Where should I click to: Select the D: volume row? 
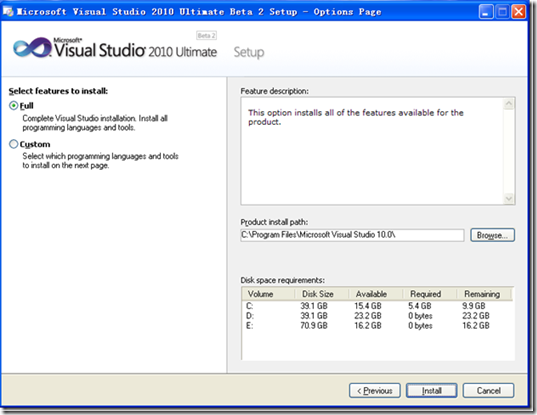377,316
